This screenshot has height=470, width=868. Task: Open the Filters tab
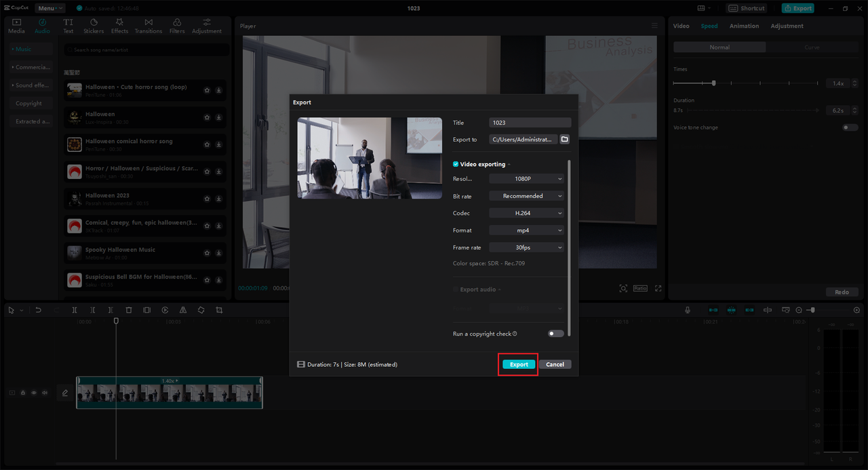coord(177,26)
